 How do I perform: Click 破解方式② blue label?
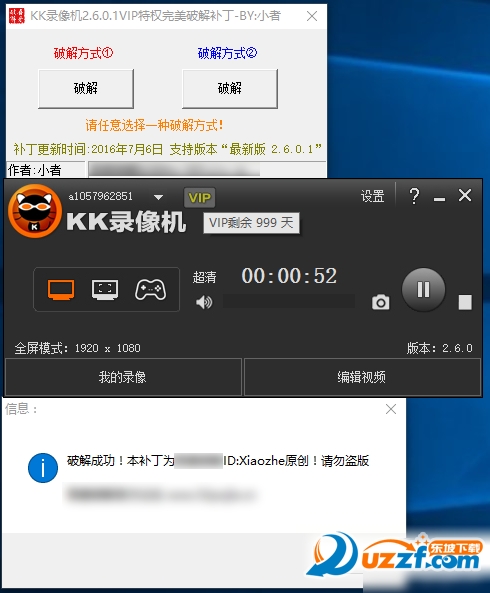pos(227,53)
